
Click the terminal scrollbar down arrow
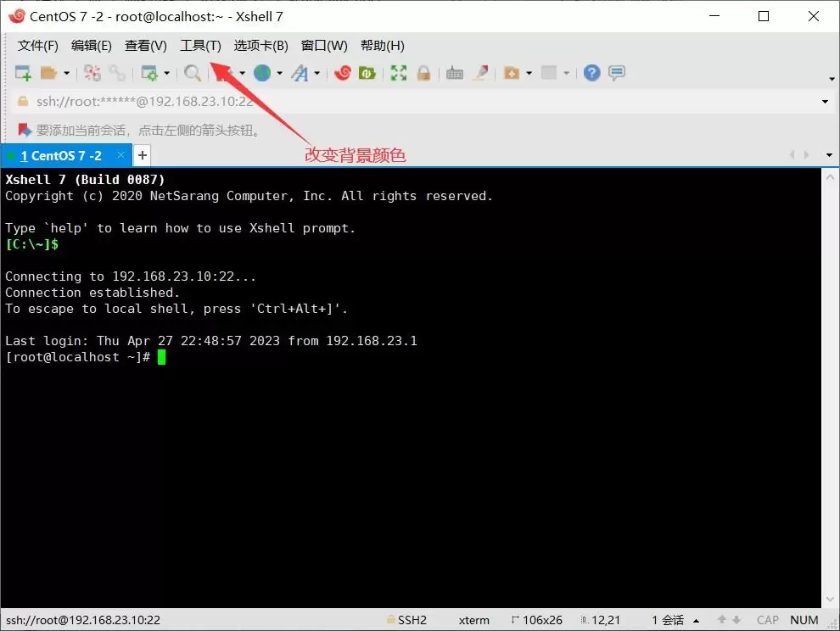point(830,600)
